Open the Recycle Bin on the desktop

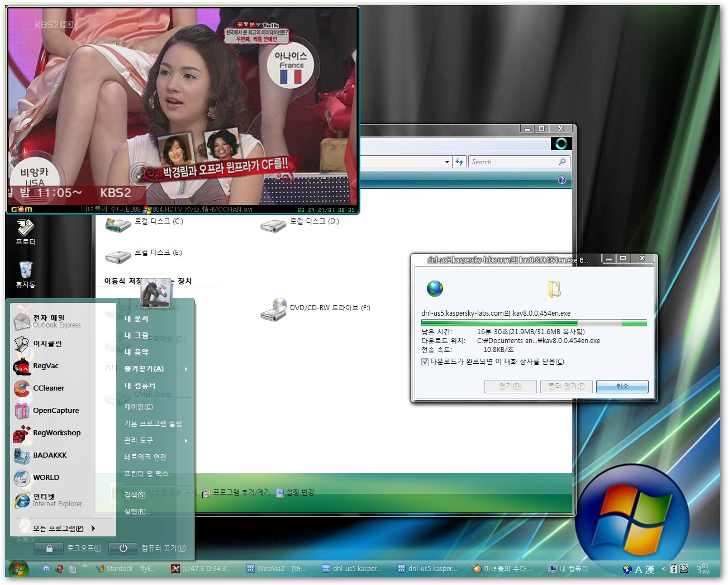pyautogui.click(x=26, y=273)
